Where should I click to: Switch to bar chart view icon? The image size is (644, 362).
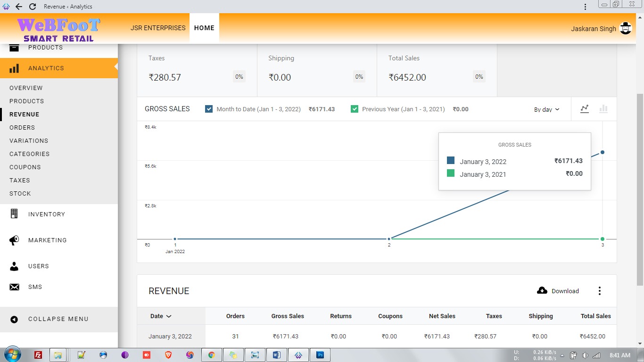point(603,109)
